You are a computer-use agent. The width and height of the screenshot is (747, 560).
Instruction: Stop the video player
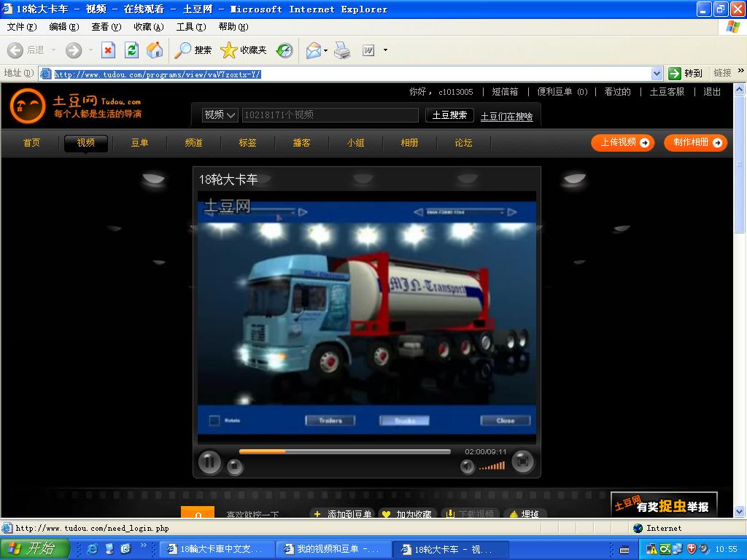click(x=235, y=467)
